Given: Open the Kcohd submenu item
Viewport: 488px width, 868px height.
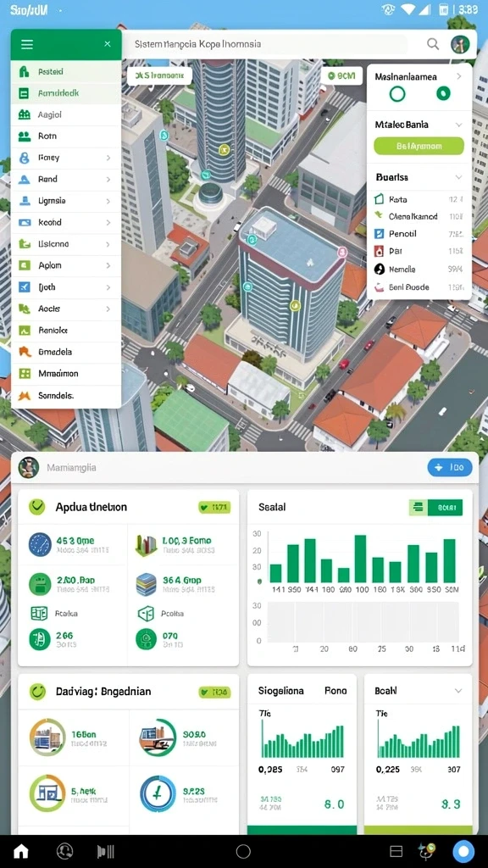Looking at the screenshot, I should [66, 223].
